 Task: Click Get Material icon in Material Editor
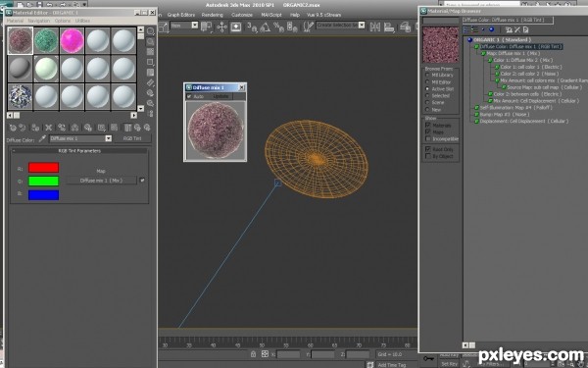click(x=13, y=128)
